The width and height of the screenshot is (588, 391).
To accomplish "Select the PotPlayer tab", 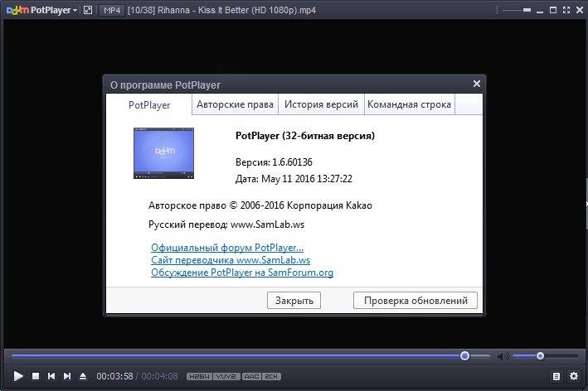I will pyautogui.click(x=149, y=105).
